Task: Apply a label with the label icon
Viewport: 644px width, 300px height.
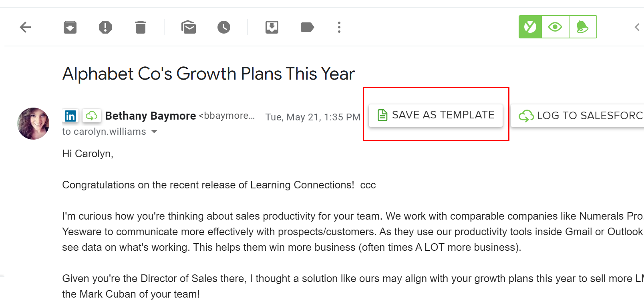Action: coord(307,27)
